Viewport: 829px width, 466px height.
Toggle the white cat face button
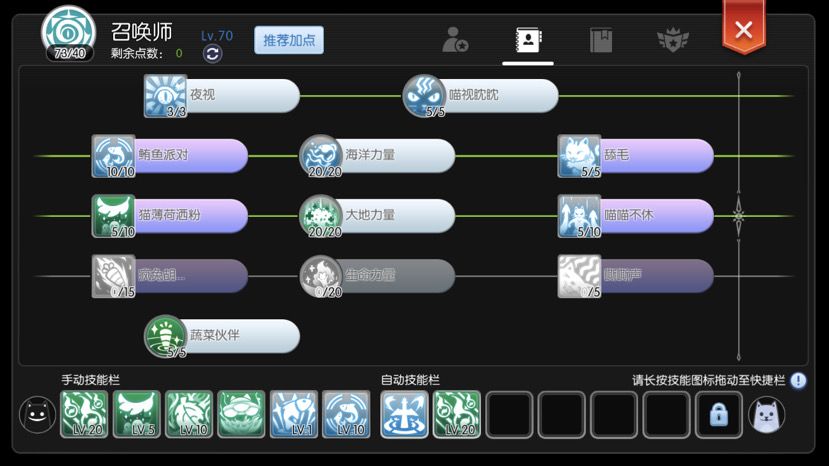[x=767, y=415]
